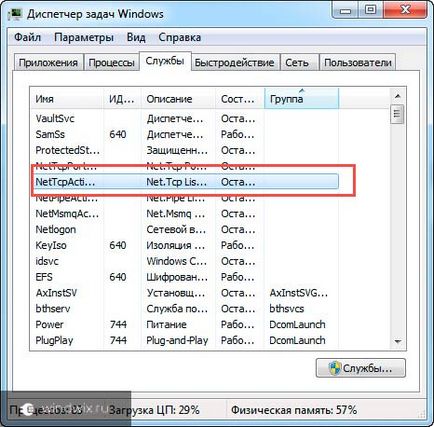The height and width of the screenshot is (427, 434).
Task: Click the Plug-and-Play description cell
Action: [x=177, y=340]
